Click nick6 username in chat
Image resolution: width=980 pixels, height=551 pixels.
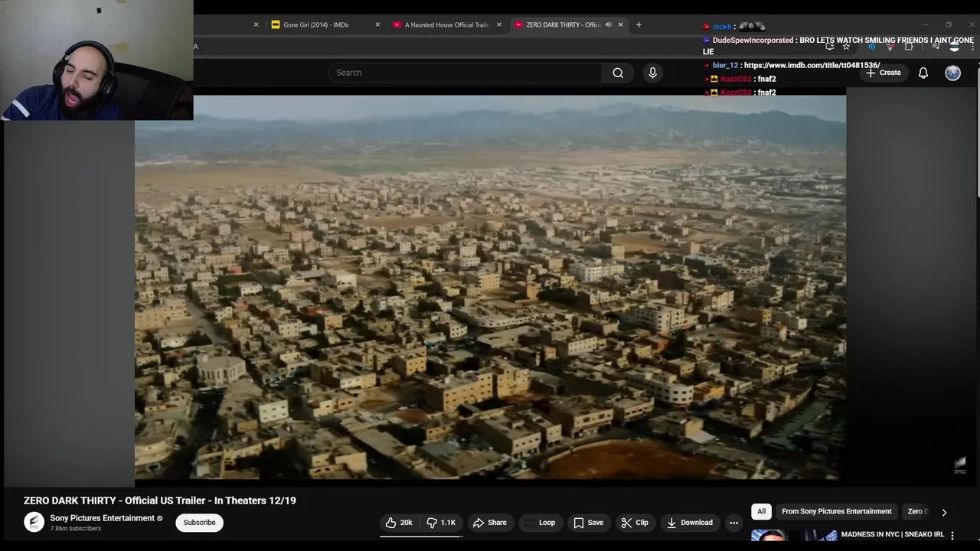click(722, 27)
